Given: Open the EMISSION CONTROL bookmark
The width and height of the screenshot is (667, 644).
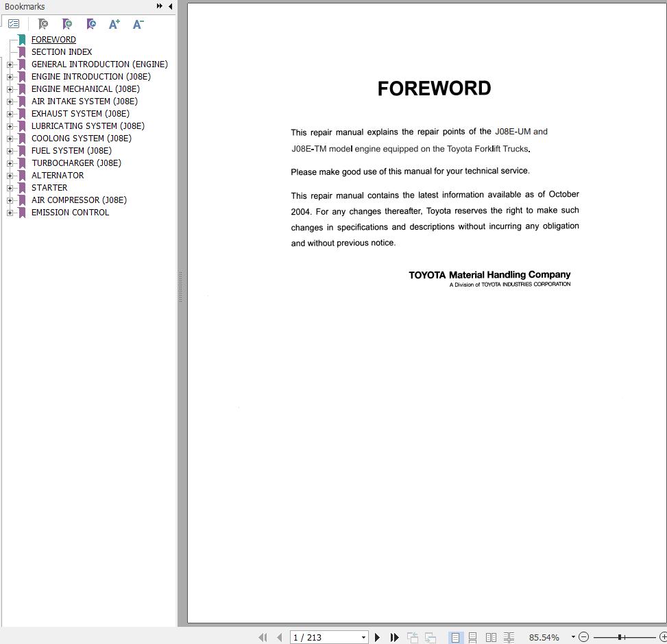Looking at the screenshot, I should click(70, 213).
